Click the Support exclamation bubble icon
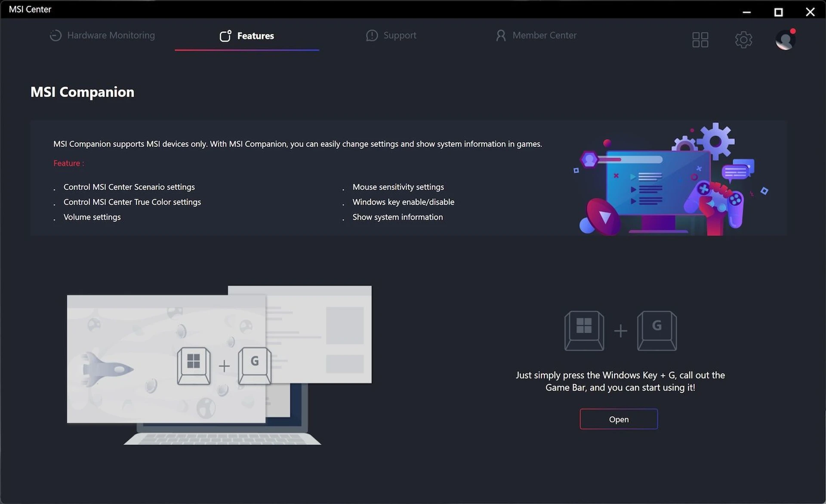826x504 pixels. 372,35
